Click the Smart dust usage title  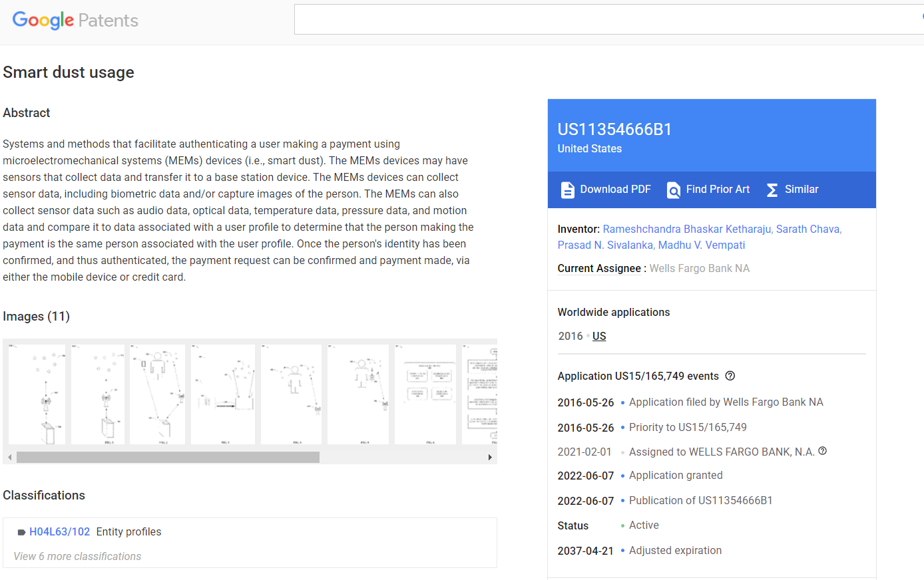point(69,72)
